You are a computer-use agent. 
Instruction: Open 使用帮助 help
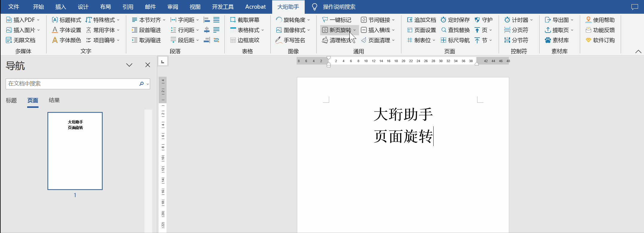tap(600, 20)
